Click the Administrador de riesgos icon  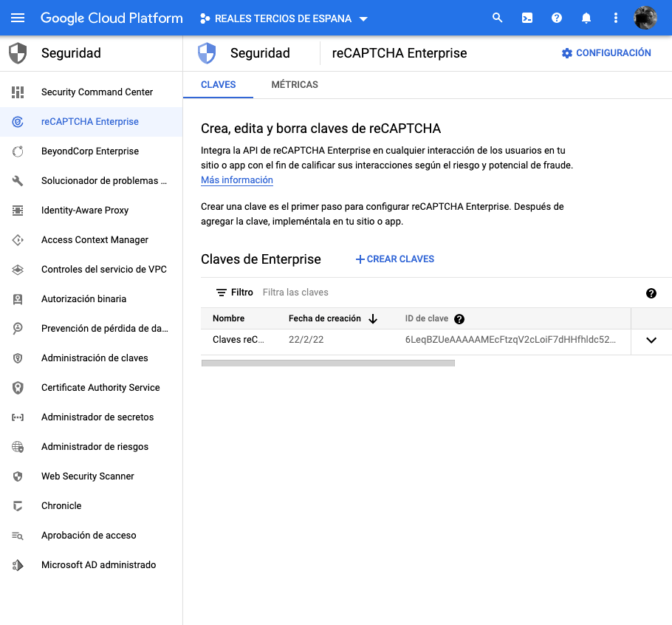click(18, 447)
